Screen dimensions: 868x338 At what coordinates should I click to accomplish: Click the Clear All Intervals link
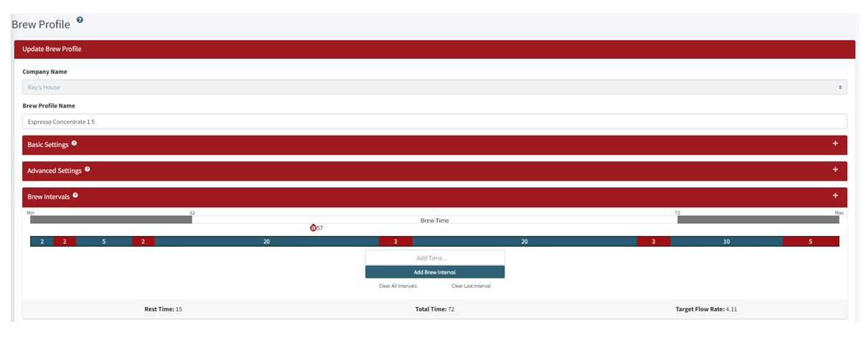point(398,286)
